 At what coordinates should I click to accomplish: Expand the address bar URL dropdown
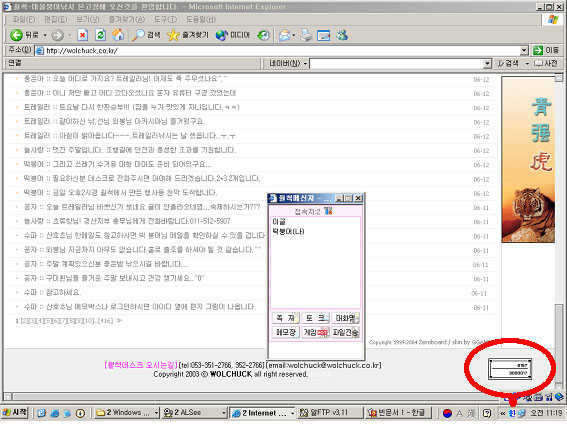(x=524, y=51)
